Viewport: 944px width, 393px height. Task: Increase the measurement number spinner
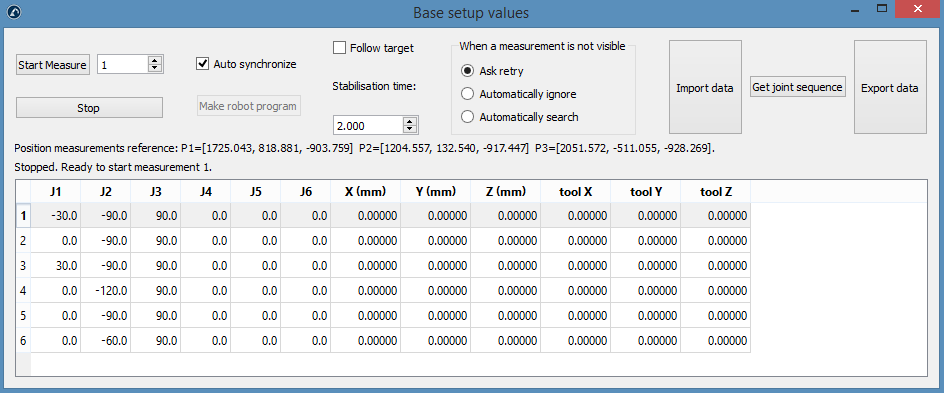pyautogui.click(x=156, y=61)
